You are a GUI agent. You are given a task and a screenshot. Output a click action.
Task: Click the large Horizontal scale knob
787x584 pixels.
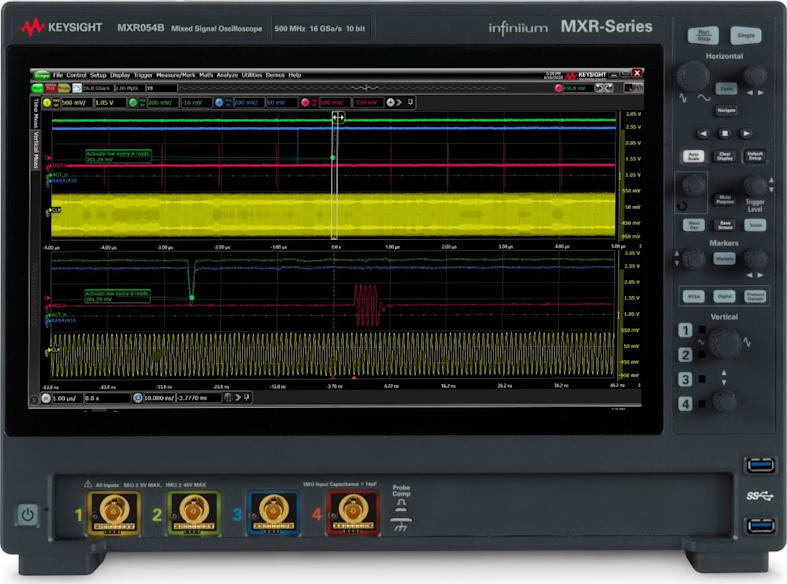693,76
